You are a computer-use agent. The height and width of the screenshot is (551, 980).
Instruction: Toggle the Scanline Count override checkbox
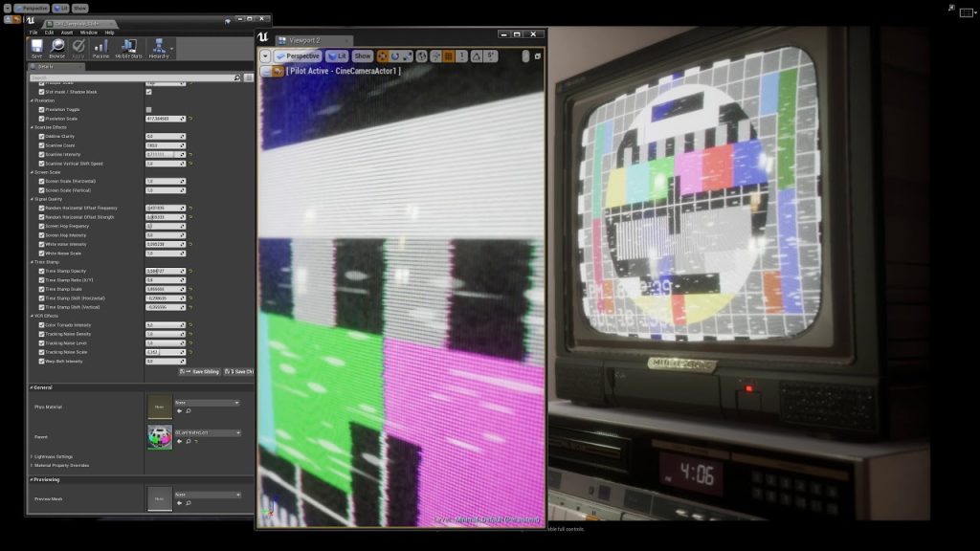click(x=42, y=145)
